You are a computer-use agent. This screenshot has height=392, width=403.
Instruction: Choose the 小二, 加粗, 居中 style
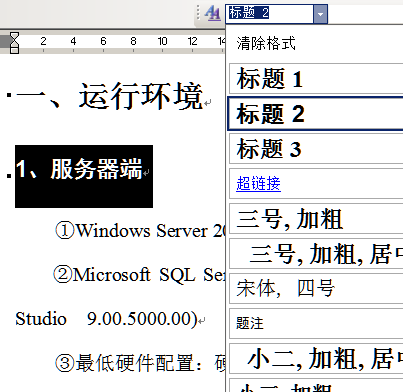[x=316, y=358]
